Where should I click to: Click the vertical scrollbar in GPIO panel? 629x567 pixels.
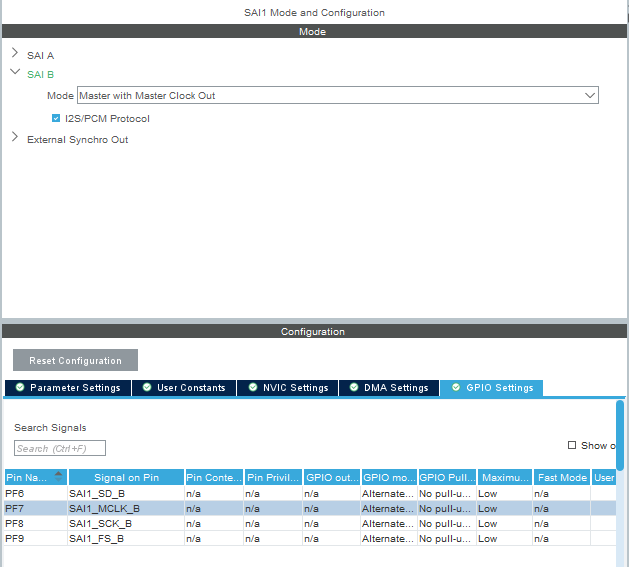pos(620,435)
